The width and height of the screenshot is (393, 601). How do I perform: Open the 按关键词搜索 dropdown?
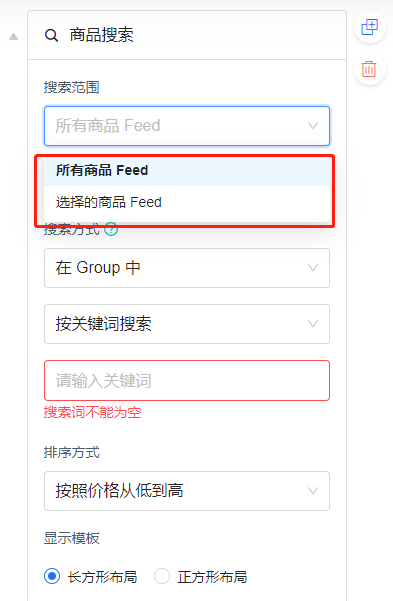187,324
